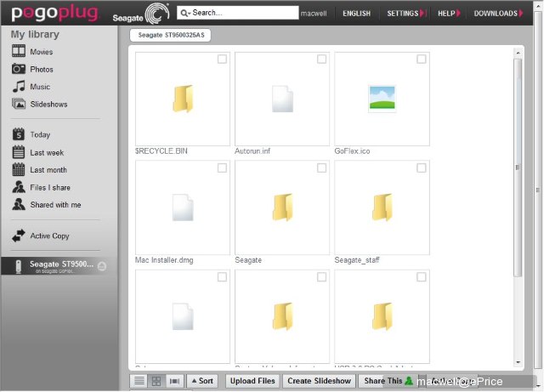Viewport: 544px width, 392px height.
Task: Select the Mac Installer.dmg checkbox
Action: [x=222, y=168]
